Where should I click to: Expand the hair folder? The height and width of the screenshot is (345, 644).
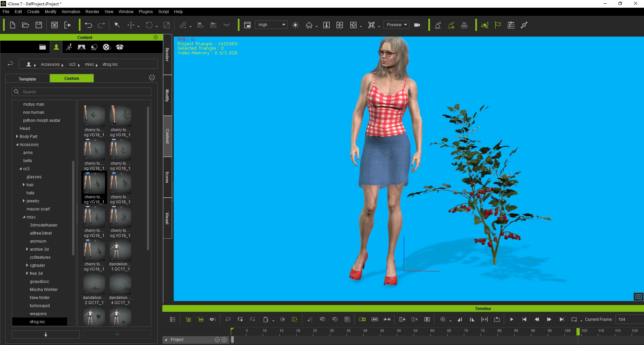(24, 185)
